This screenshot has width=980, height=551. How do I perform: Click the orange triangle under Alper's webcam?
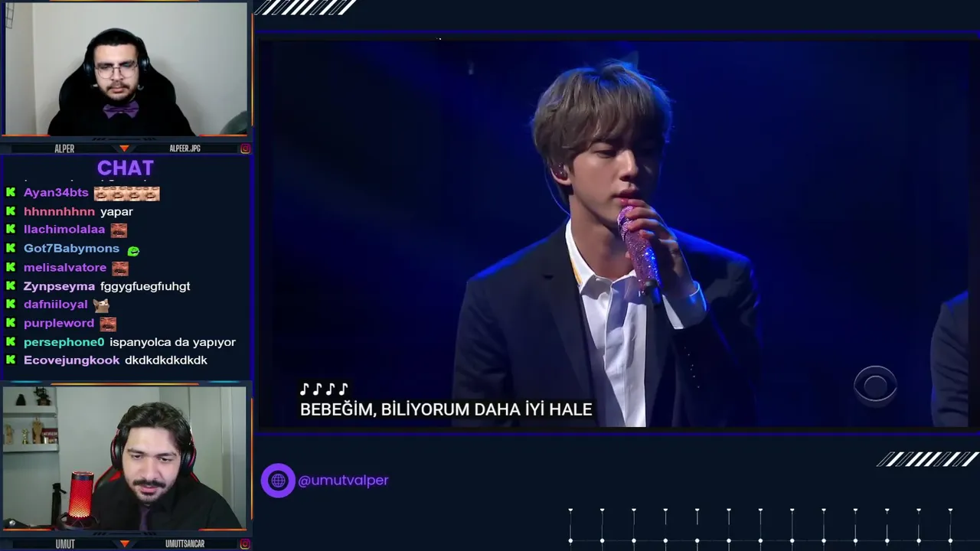[x=125, y=148]
